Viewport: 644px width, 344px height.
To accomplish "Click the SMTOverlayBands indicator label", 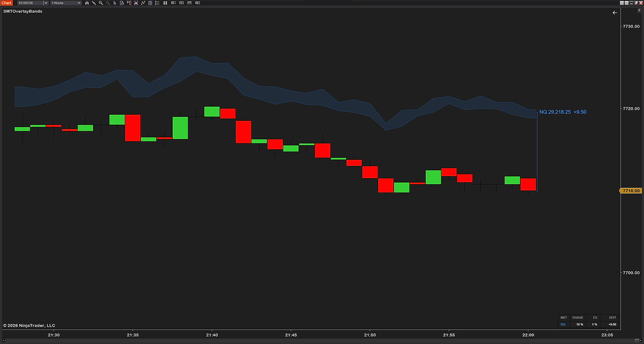I will coord(22,11).
